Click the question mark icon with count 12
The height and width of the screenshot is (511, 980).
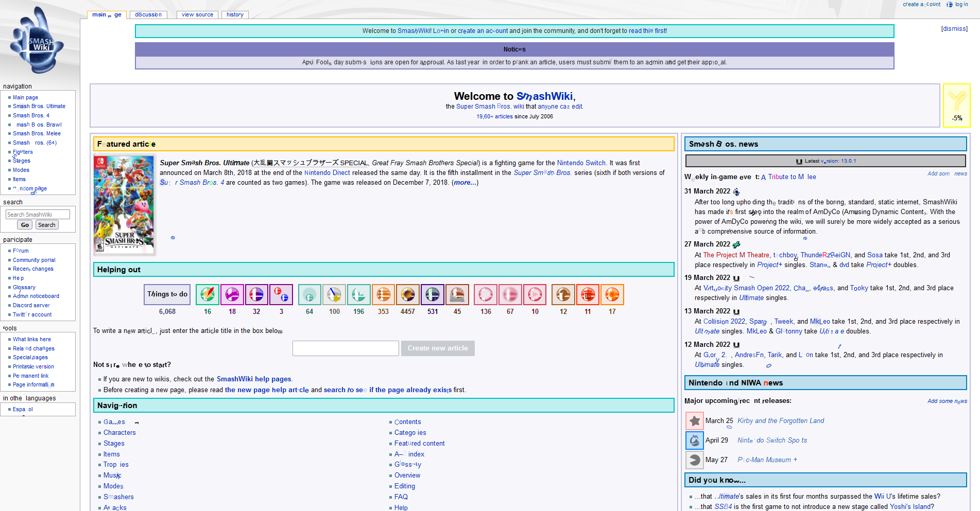click(x=563, y=295)
